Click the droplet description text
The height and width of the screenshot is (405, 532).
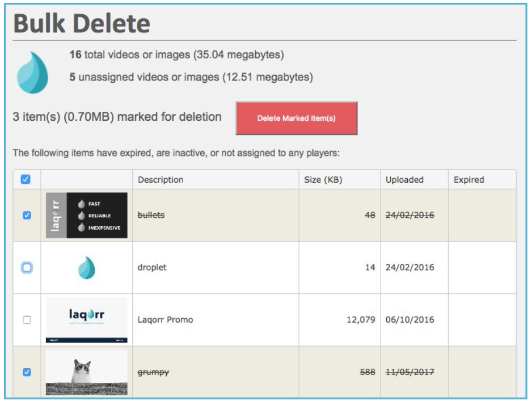(152, 267)
